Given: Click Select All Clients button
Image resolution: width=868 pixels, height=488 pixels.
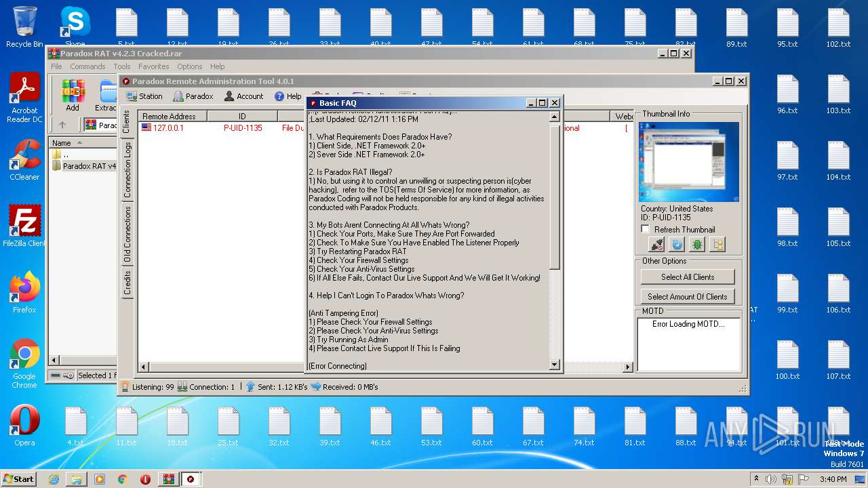Looking at the screenshot, I should coord(688,277).
